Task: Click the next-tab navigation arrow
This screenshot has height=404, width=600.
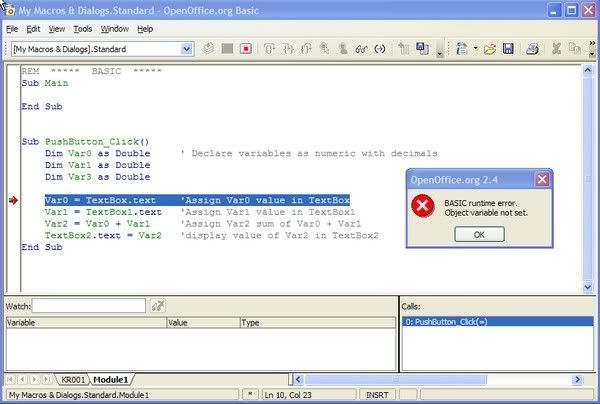Action: (x=35, y=380)
